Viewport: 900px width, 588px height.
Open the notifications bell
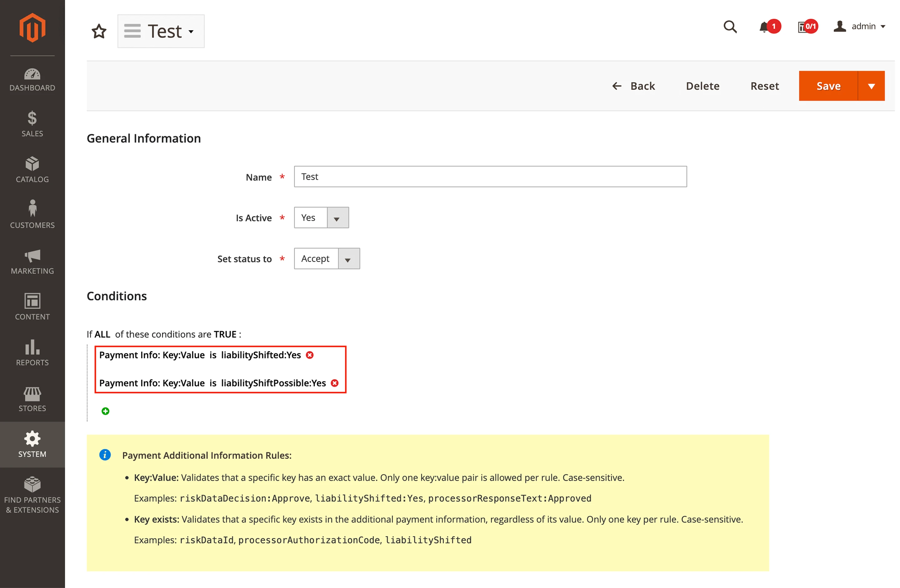tap(766, 27)
